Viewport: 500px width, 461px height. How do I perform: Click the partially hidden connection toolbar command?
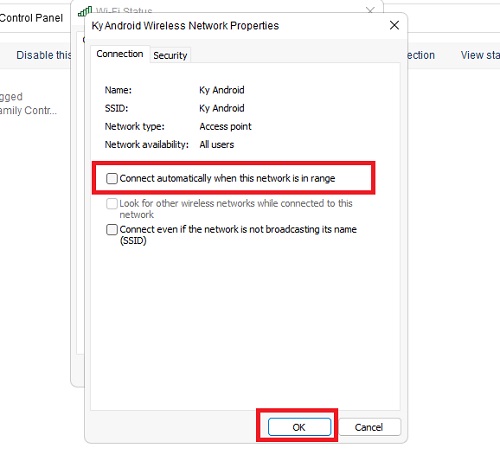click(421, 55)
